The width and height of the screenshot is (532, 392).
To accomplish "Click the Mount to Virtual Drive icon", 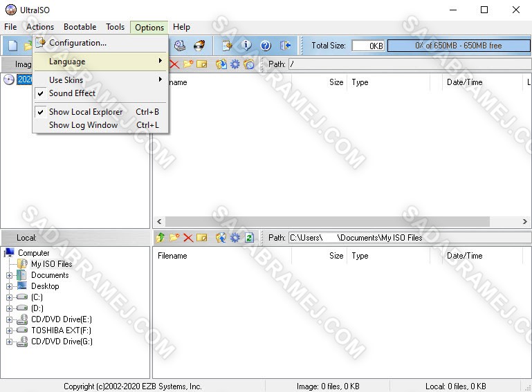I will click(180, 46).
